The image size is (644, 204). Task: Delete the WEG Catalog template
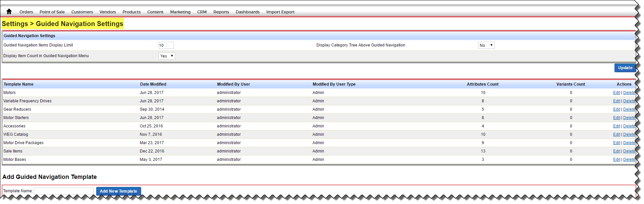coord(629,134)
